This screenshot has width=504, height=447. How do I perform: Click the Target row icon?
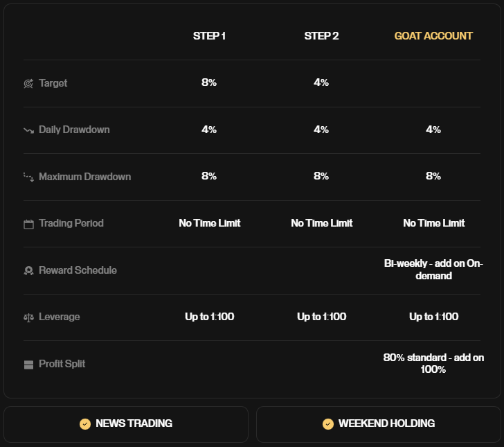28,83
